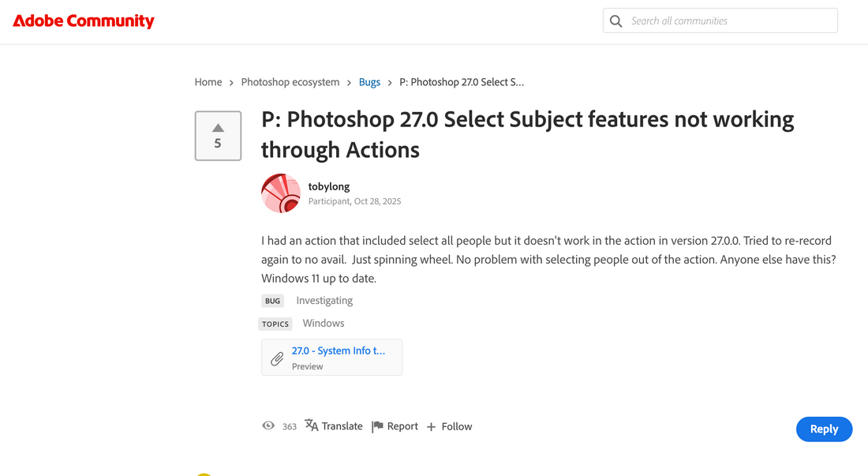Open the Bugs section from the breadcrumb
868x476 pixels.
tap(369, 81)
